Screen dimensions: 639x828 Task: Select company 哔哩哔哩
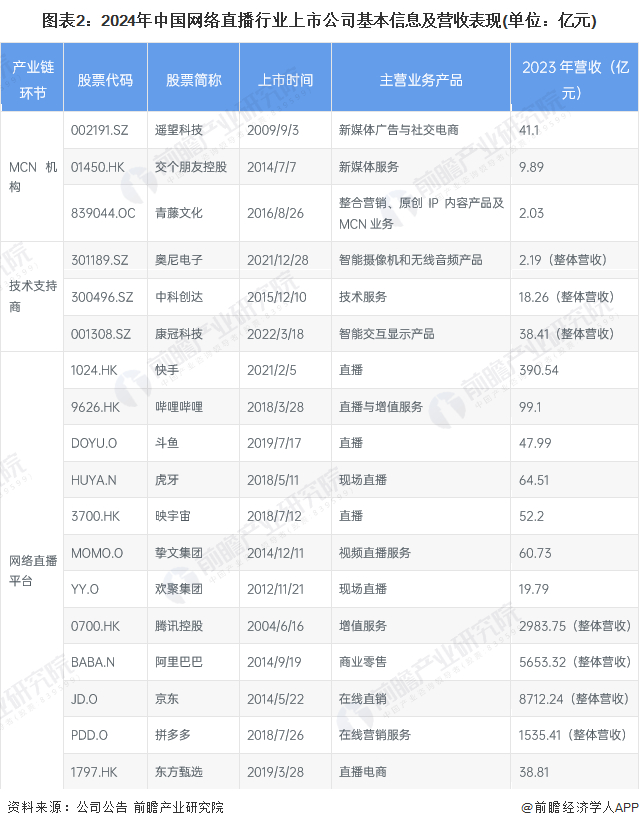click(x=178, y=407)
